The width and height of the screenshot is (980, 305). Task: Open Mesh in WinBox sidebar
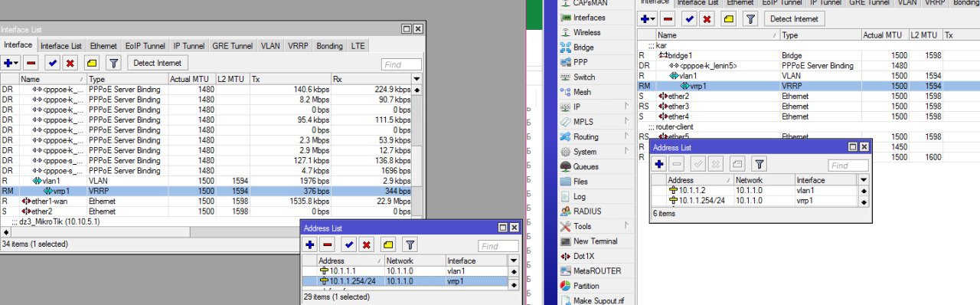click(x=582, y=92)
